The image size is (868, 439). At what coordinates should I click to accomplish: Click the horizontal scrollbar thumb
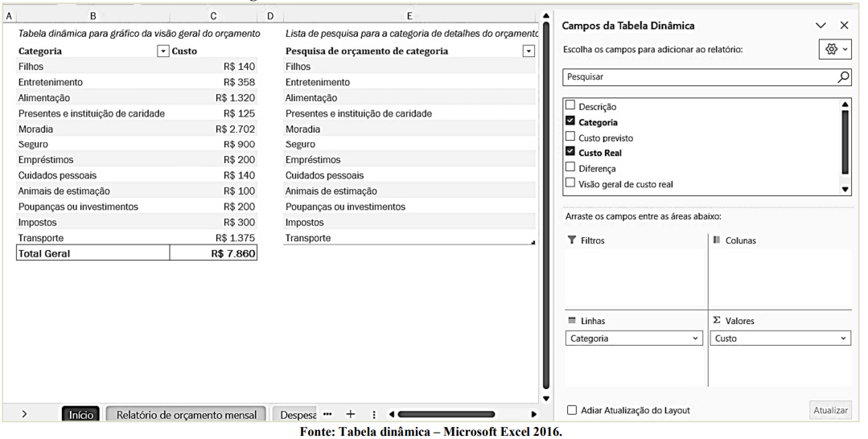(x=446, y=414)
